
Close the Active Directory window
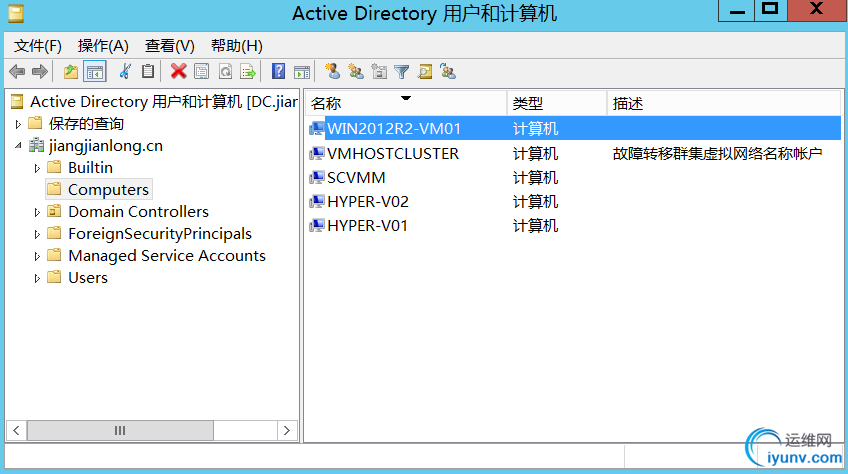[817, 11]
